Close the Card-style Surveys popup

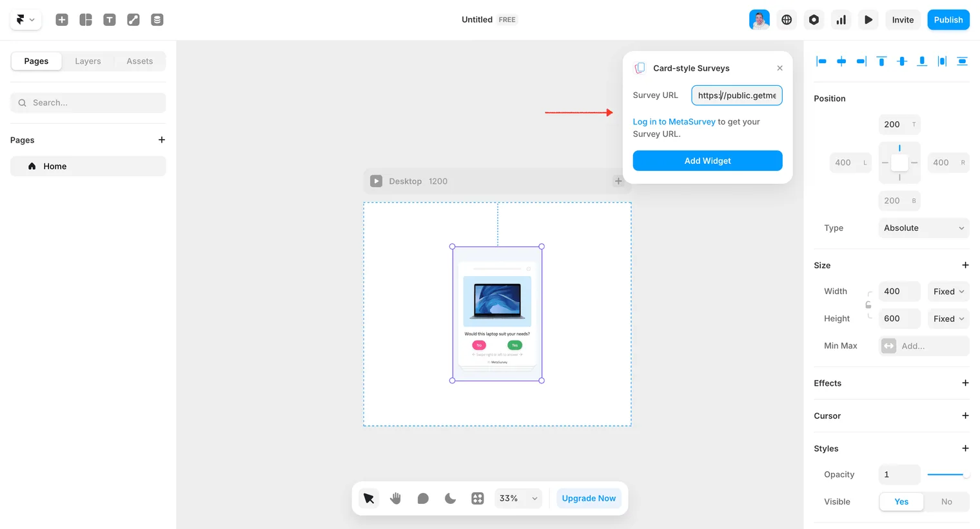click(780, 68)
